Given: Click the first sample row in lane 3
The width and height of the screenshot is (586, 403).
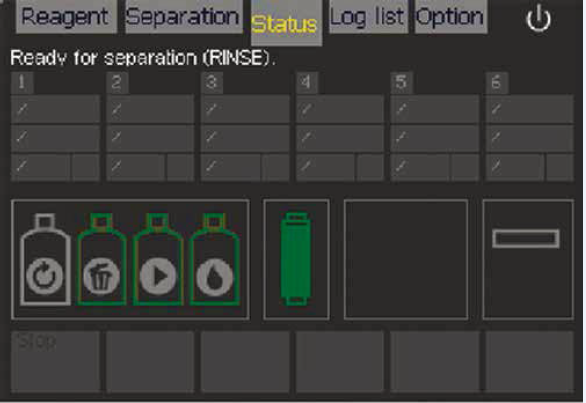Looking at the screenshot, I should tap(245, 109).
